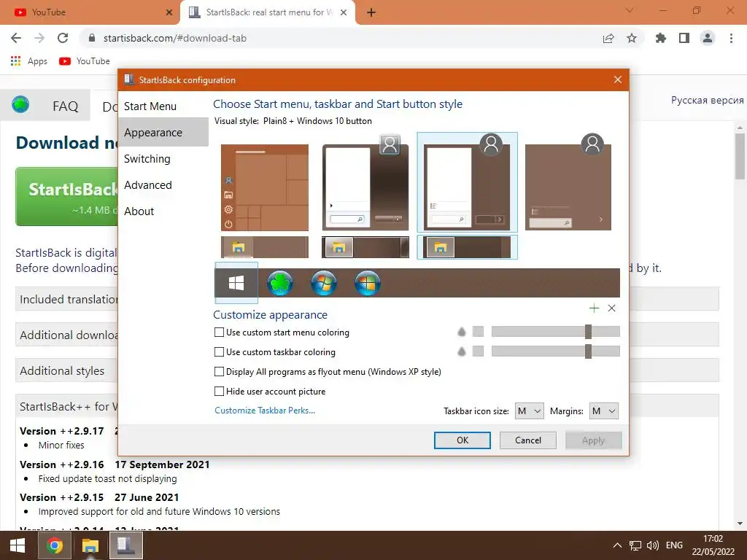Select the Plain8 start menu style
The width and height of the screenshot is (747, 560).
[x=467, y=183]
